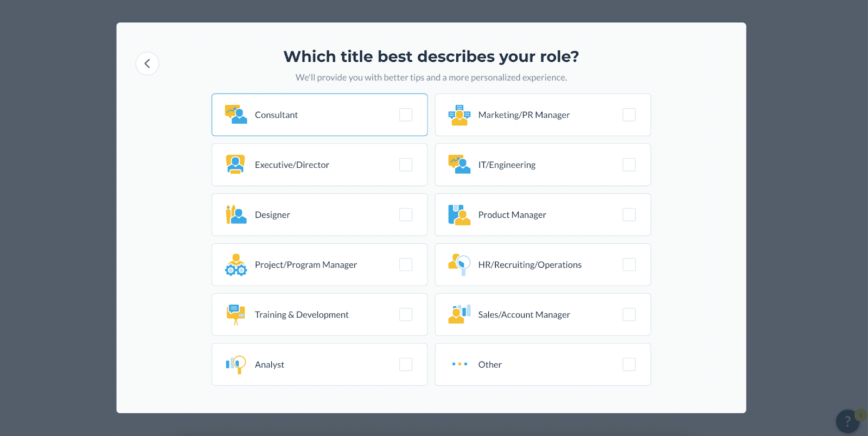Click the Other three-dots icon
868x436 pixels.
coord(459,364)
